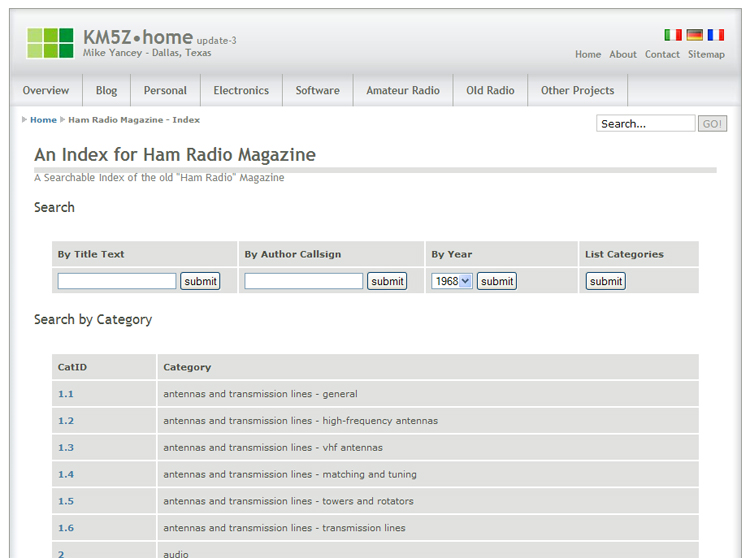Image resolution: width=750 pixels, height=558 pixels.
Task: Select the French flag language icon
Action: click(x=715, y=35)
